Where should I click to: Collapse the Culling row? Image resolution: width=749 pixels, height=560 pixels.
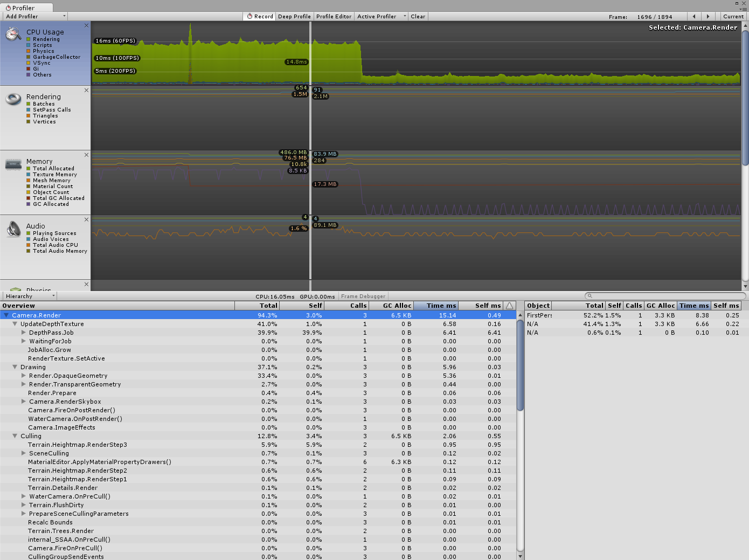[x=15, y=436]
